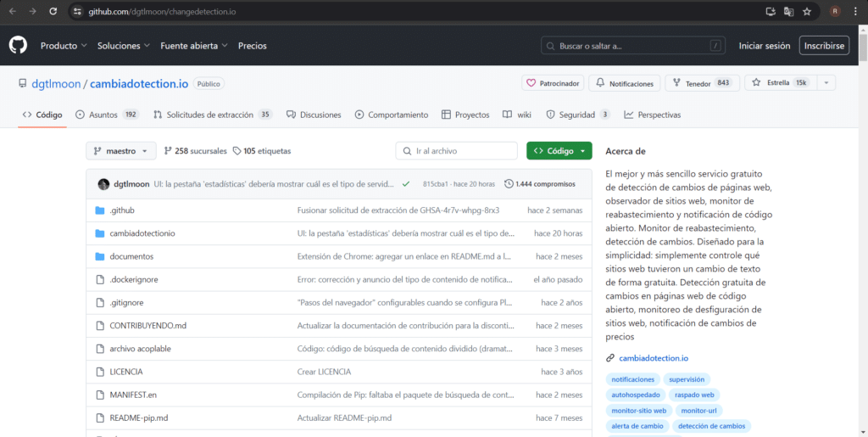This screenshot has height=437, width=868.
Task: Select the supervisión topic tag
Action: (x=687, y=379)
